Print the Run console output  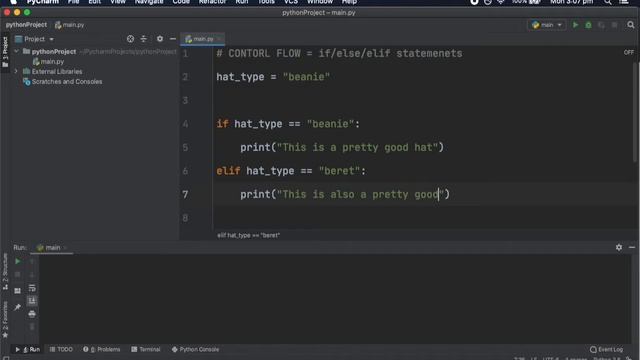[x=32, y=314]
